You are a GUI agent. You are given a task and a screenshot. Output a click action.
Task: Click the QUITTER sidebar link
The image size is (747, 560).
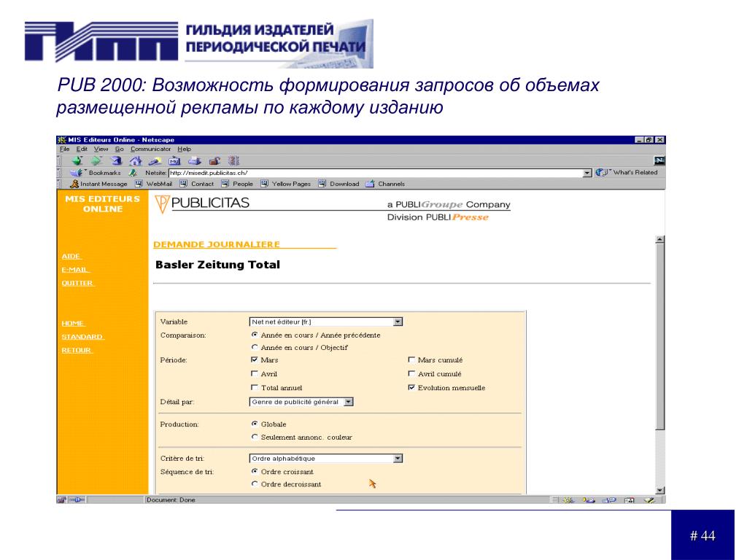pos(77,283)
